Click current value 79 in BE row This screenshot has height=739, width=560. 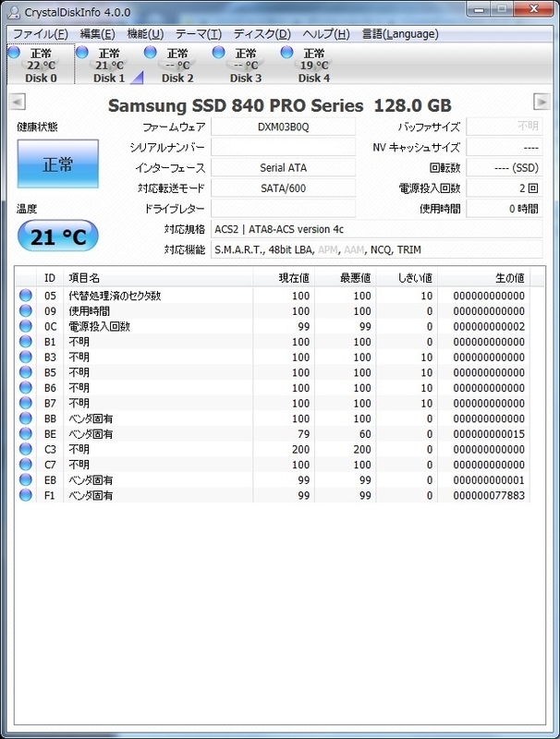[x=304, y=434]
